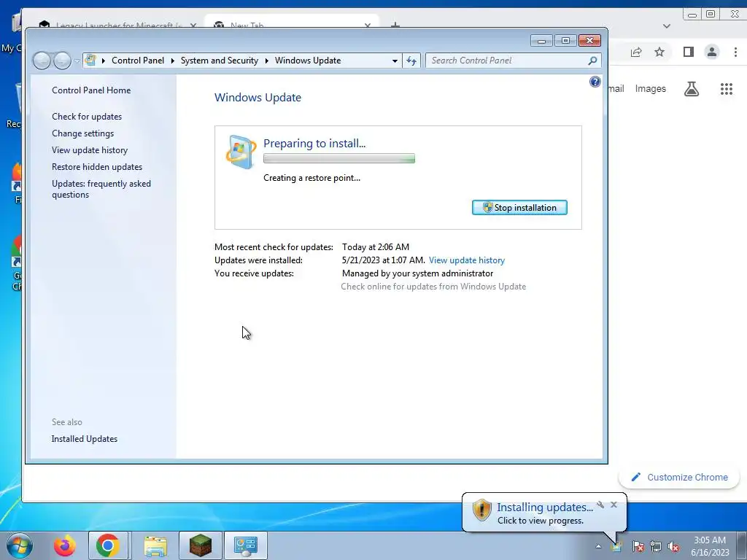Click Windows Update help question mark icon
747x560 pixels.
pyautogui.click(x=595, y=82)
